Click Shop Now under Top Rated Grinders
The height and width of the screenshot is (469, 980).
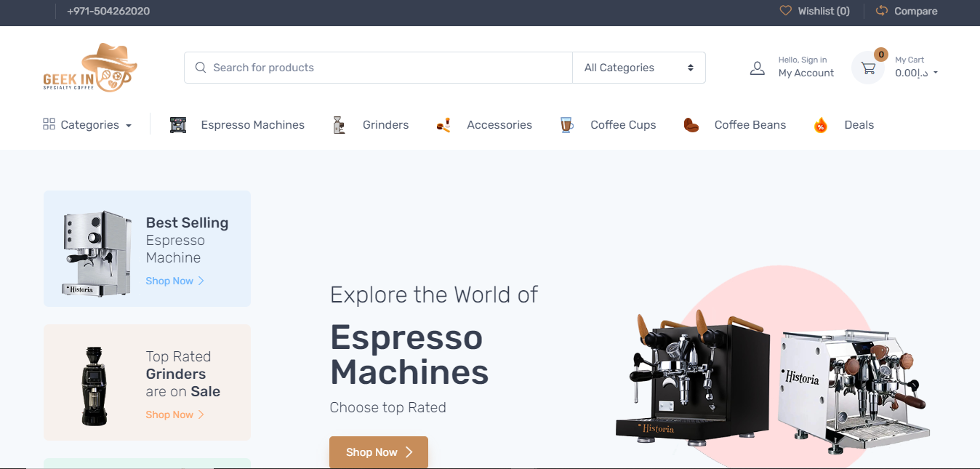(x=174, y=414)
